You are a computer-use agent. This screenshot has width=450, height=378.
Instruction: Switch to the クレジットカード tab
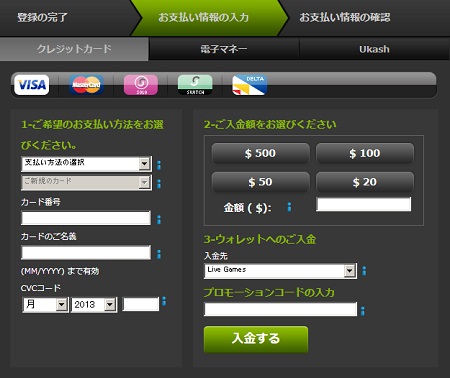pos(74,49)
